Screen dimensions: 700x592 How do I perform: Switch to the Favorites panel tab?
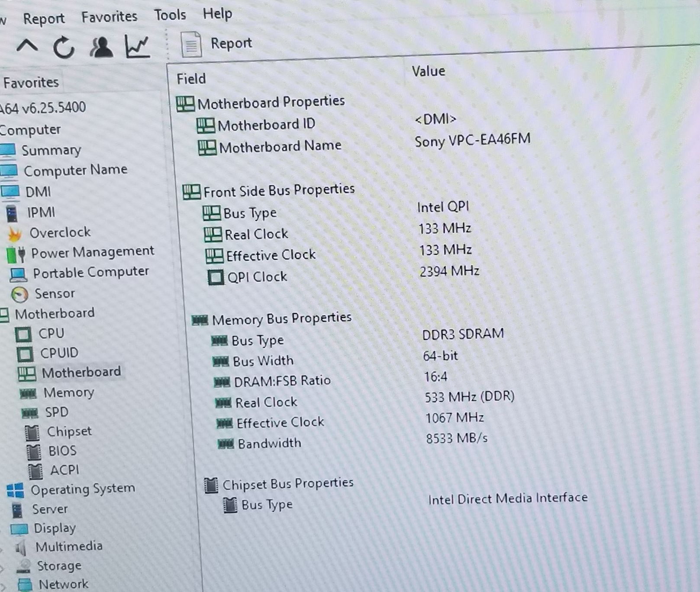31,82
